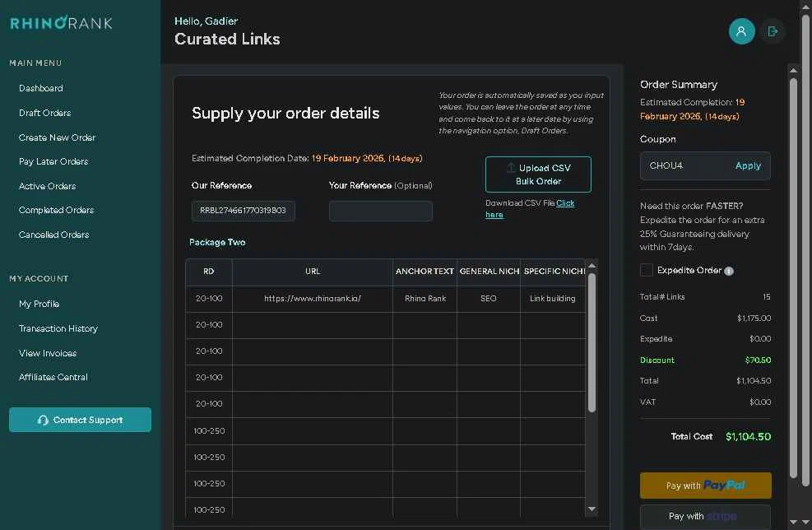This screenshot has height=530, width=812.
Task: Pay with Stripe button
Action: (x=705, y=517)
